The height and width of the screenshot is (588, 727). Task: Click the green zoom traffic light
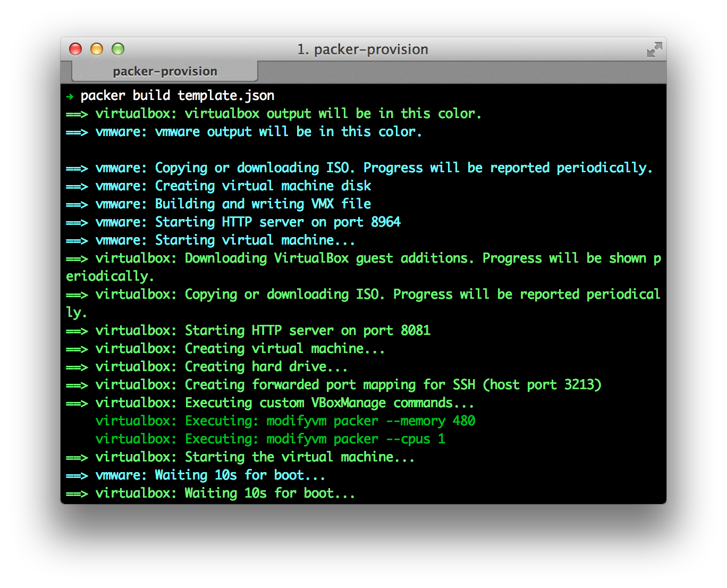118,48
